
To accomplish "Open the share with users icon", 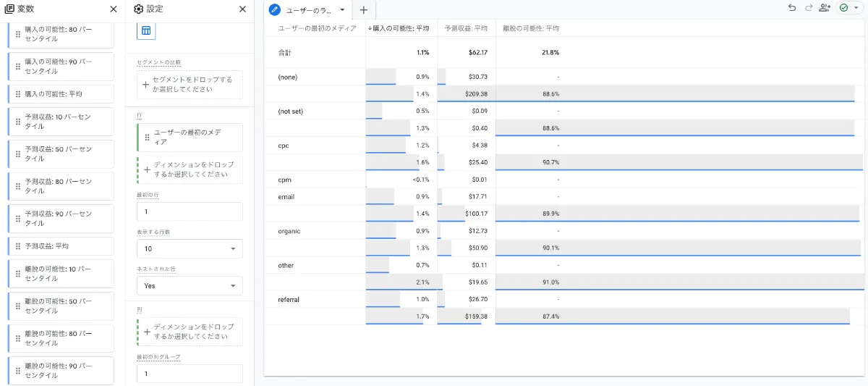I will 825,8.
